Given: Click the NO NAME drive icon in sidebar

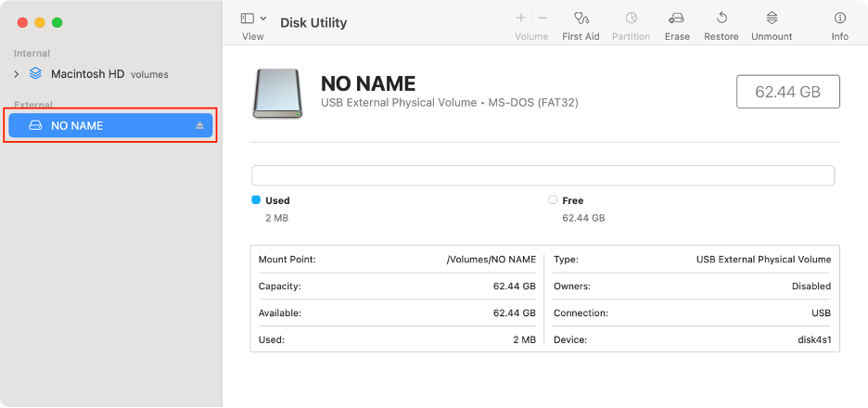Looking at the screenshot, I should coord(35,126).
